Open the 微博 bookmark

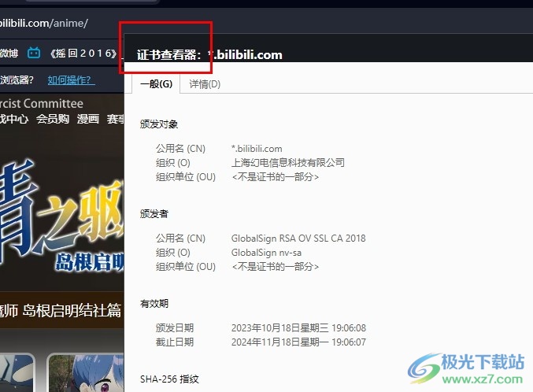(x=9, y=53)
